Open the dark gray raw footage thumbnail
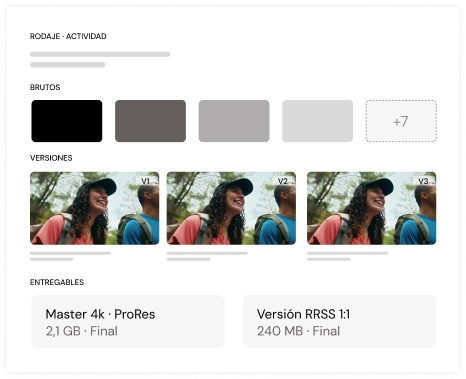466x379 pixels. pyautogui.click(x=150, y=121)
